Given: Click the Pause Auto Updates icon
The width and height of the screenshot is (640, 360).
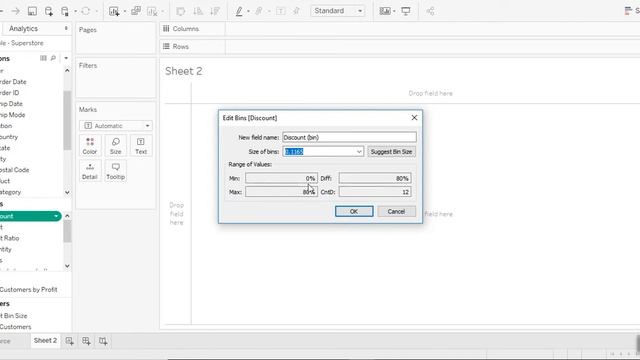Looking at the screenshot, I should [x=64, y=11].
